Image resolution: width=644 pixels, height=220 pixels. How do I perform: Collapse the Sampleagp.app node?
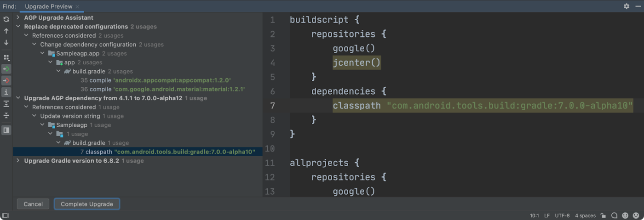43,53
